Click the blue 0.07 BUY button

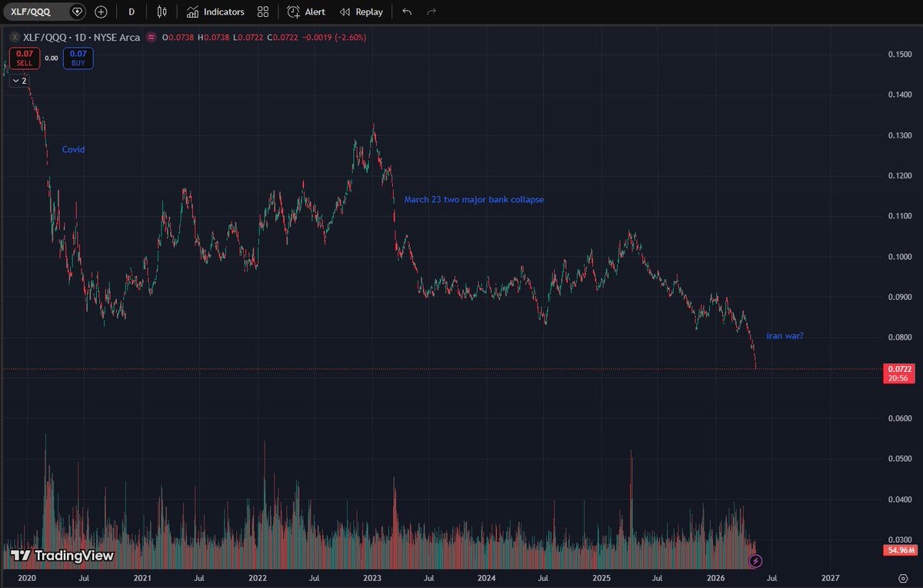coord(79,58)
